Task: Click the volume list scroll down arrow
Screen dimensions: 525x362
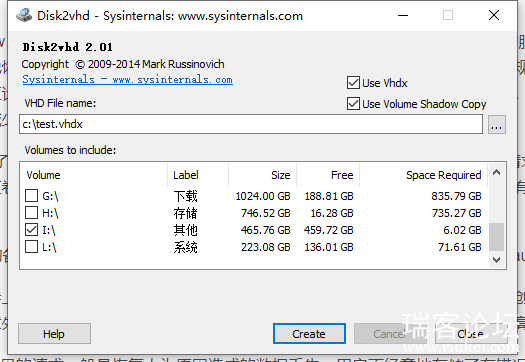Action: click(497, 260)
